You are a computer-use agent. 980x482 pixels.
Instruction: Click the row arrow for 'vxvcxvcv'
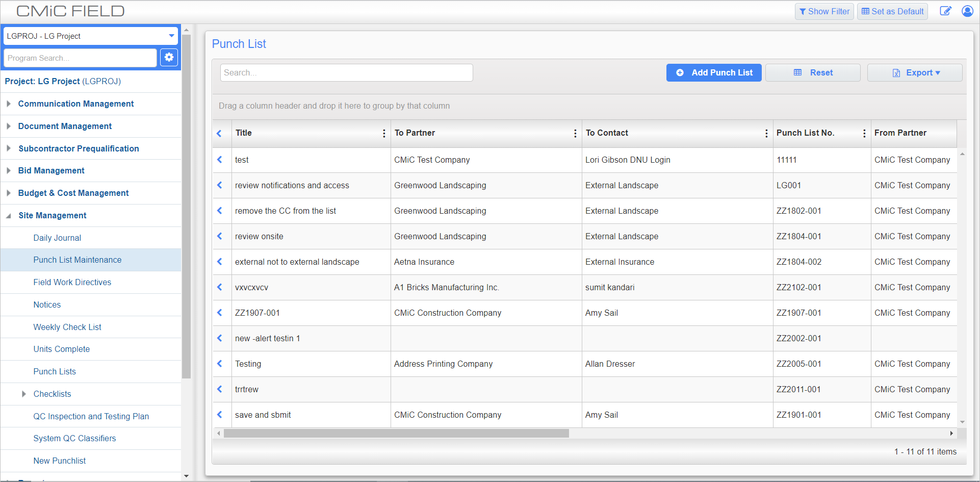220,287
